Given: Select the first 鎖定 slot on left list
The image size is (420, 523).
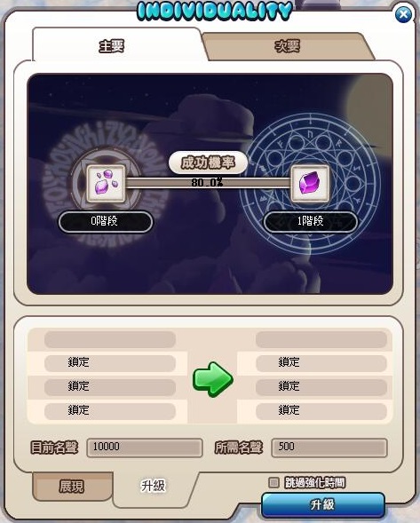Looking at the screenshot, I should [x=110, y=363].
